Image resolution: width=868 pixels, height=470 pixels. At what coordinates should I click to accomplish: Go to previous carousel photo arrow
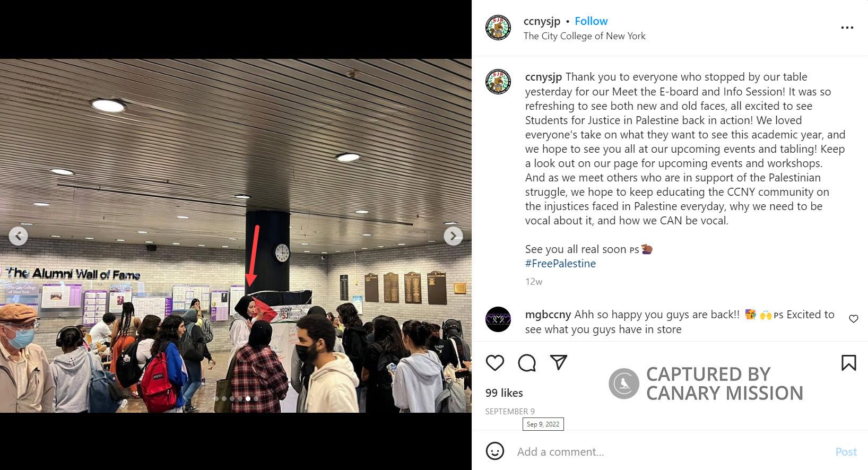click(x=19, y=236)
